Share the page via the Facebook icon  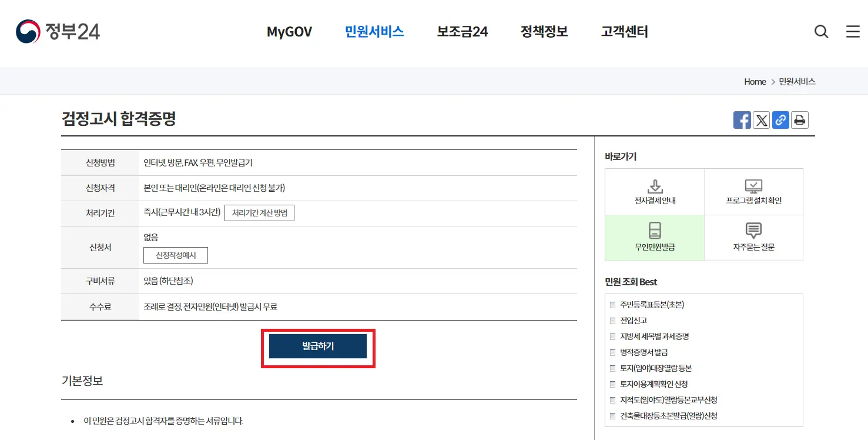tap(742, 119)
